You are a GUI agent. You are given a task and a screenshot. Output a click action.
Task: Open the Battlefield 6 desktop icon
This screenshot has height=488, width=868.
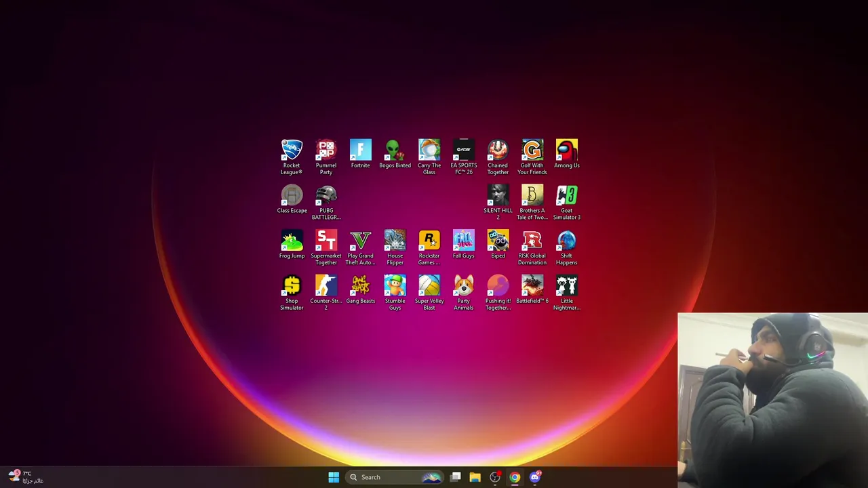[x=532, y=286]
